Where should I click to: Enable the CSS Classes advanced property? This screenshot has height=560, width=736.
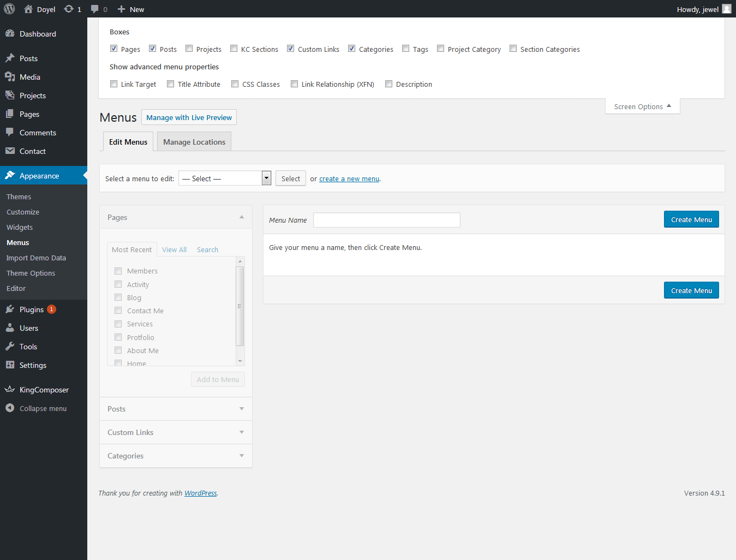pyautogui.click(x=235, y=84)
